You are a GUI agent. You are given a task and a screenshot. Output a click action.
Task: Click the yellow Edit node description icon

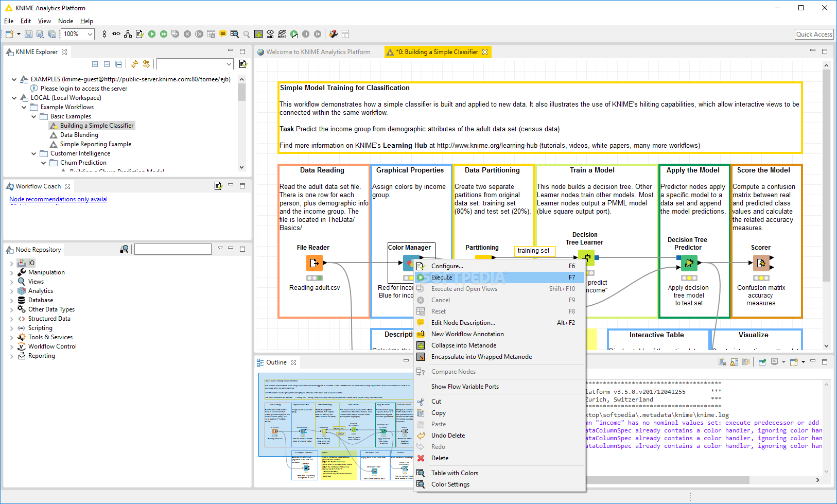[222, 34]
